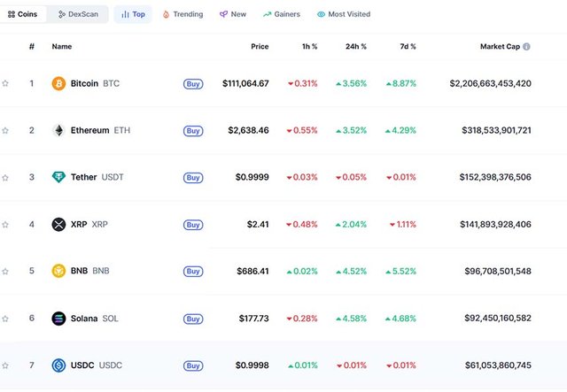Viewport: 567px width, 392px height.
Task: Click the Solana coin logo
Action: pyautogui.click(x=58, y=319)
